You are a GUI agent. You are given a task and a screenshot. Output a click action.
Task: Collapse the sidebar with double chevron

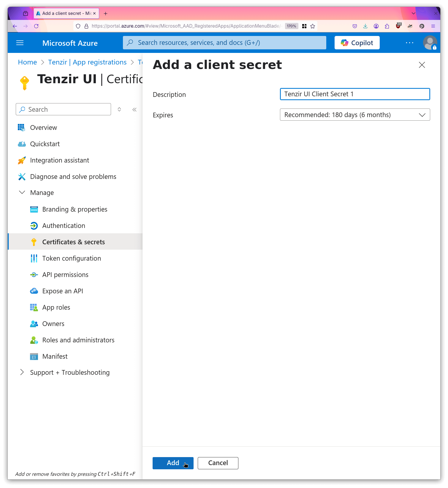(x=134, y=110)
